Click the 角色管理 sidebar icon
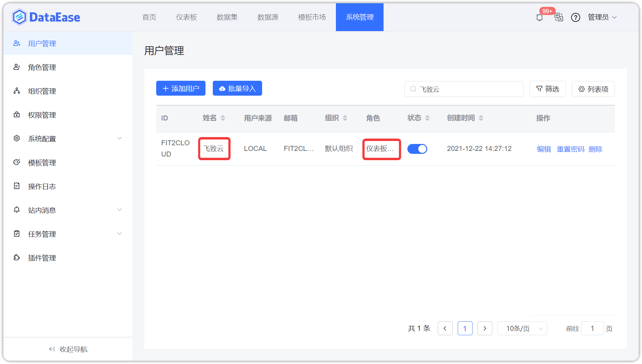 click(x=17, y=67)
